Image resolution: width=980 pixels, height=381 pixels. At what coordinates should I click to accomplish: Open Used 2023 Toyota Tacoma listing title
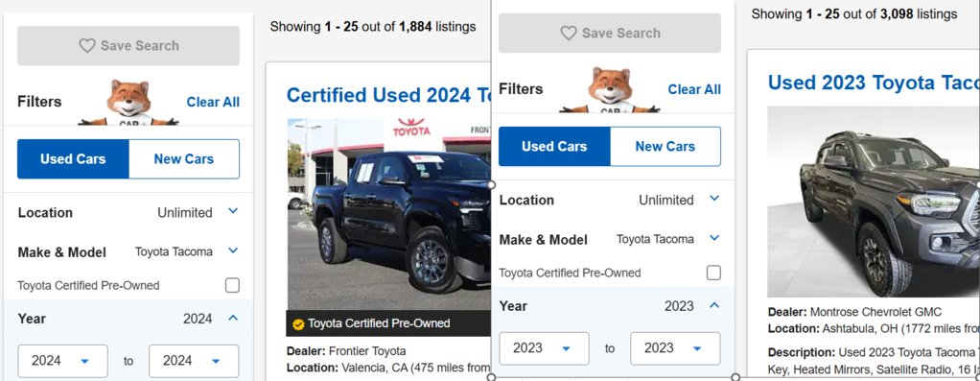pos(874,83)
